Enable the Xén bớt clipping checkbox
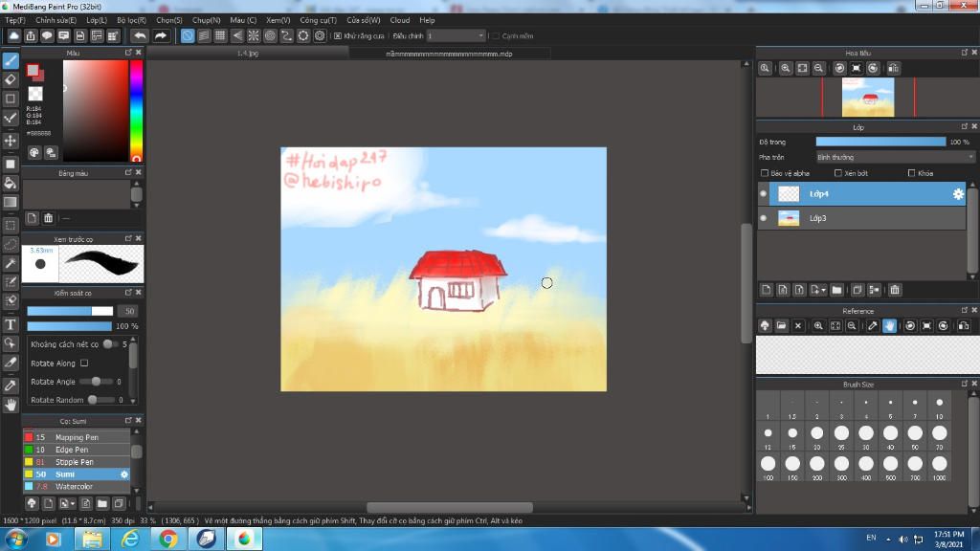This screenshot has height=551, width=980. pyautogui.click(x=838, y=173)
